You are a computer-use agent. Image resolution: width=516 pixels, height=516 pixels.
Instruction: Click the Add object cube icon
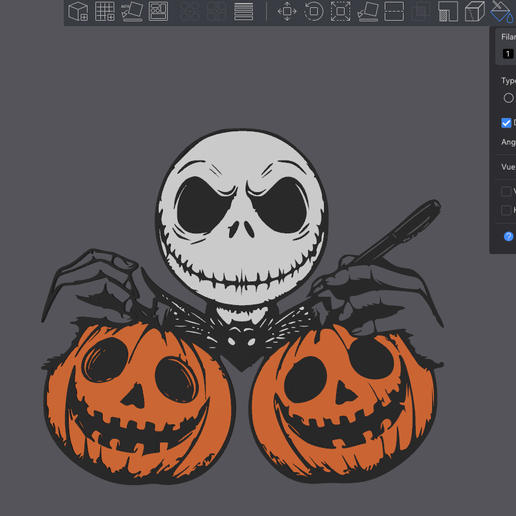(x=78, y=11)
